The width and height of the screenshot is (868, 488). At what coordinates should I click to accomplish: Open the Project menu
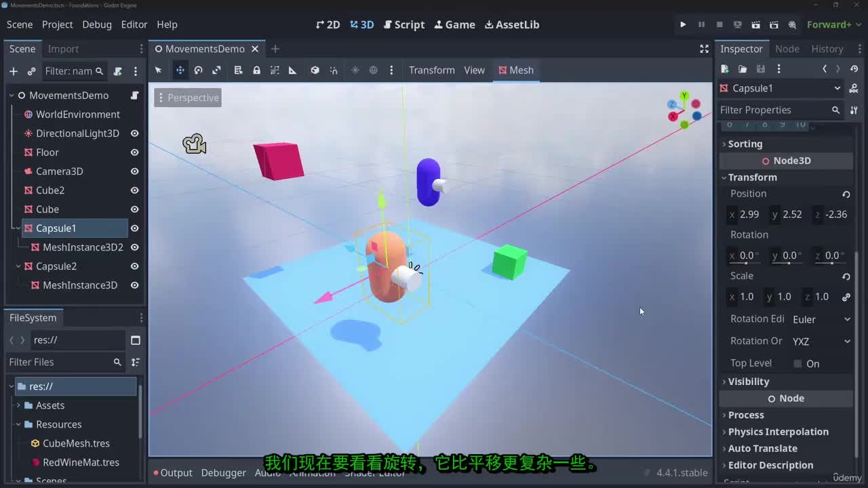(x=57, y=24)
